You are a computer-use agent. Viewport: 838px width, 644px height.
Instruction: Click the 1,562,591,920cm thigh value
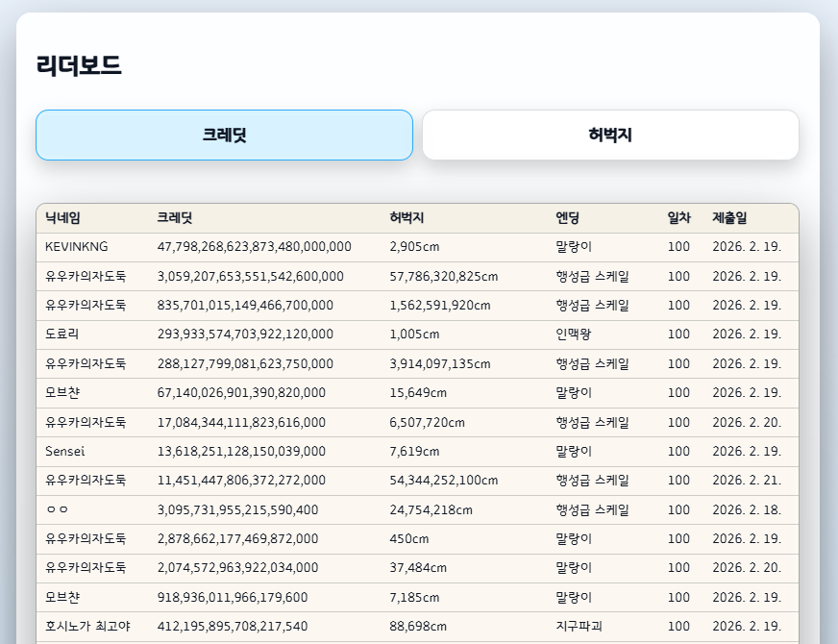[x=440, y=305]
